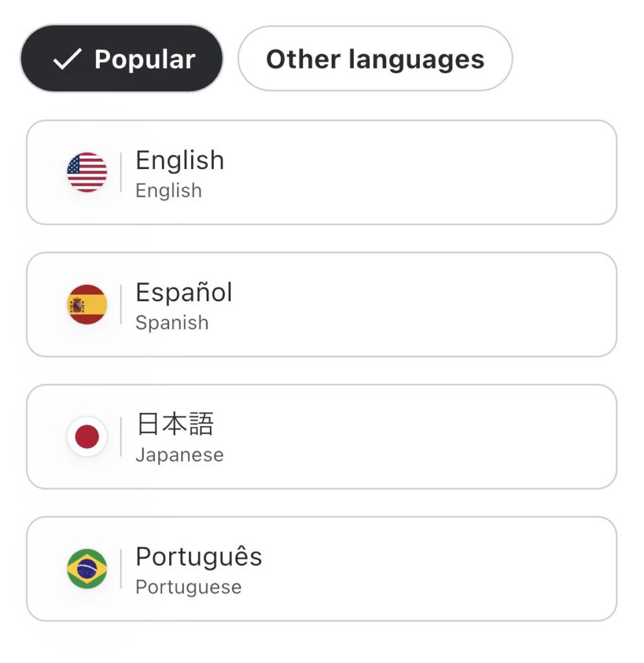
Task: Click the Brazil flag icon
Action: point(87,568)
